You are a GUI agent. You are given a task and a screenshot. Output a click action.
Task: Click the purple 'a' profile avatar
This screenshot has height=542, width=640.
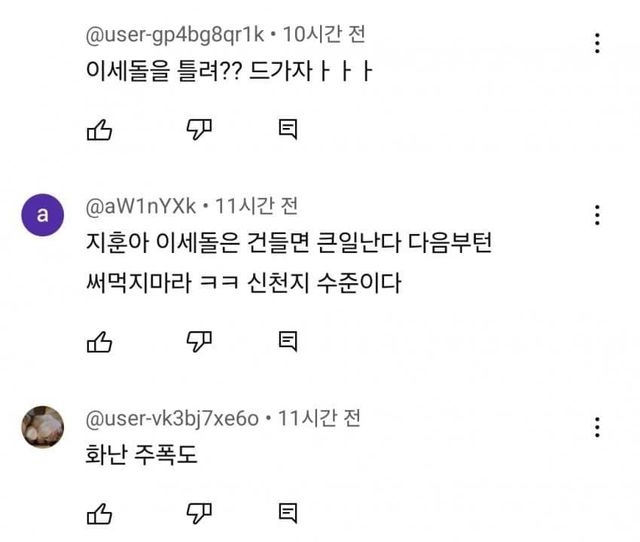42,215
